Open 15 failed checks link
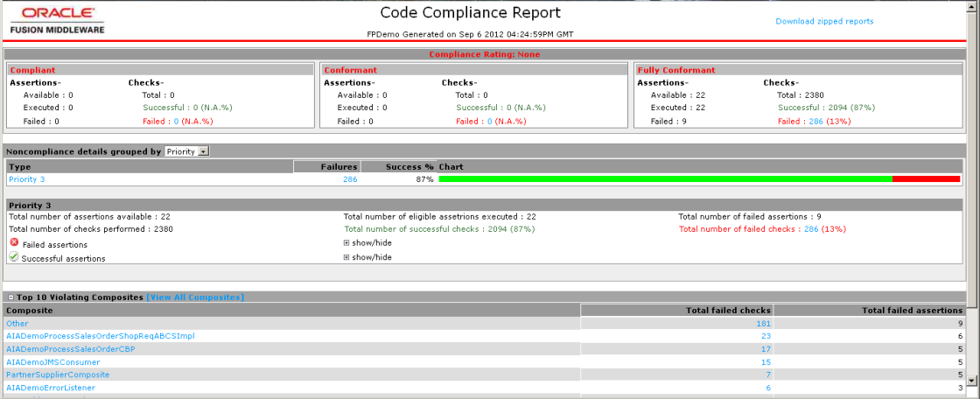This screenshot has width=980, height=399. pyautogui.click(x=766, y=362)
